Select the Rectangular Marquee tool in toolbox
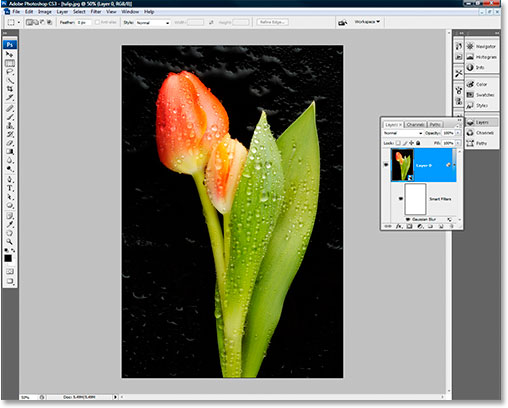The image size is (508, 408). (10, 63)
